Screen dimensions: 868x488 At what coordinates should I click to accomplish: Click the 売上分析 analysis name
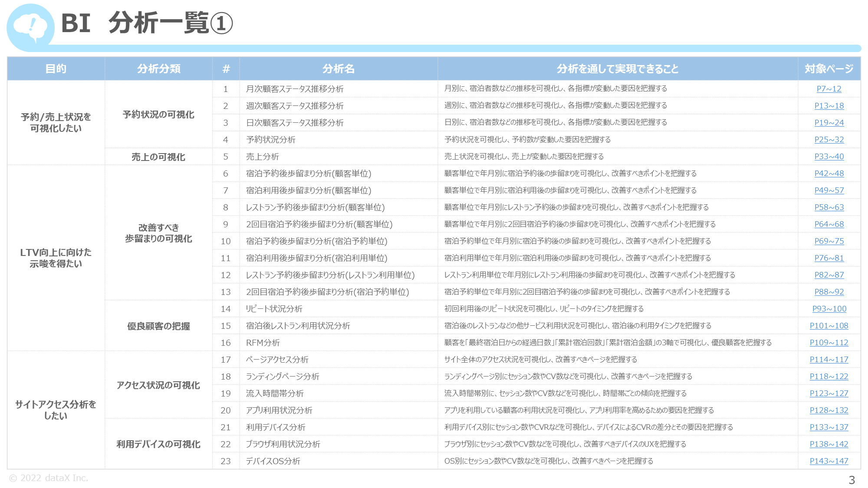point(263,157)
